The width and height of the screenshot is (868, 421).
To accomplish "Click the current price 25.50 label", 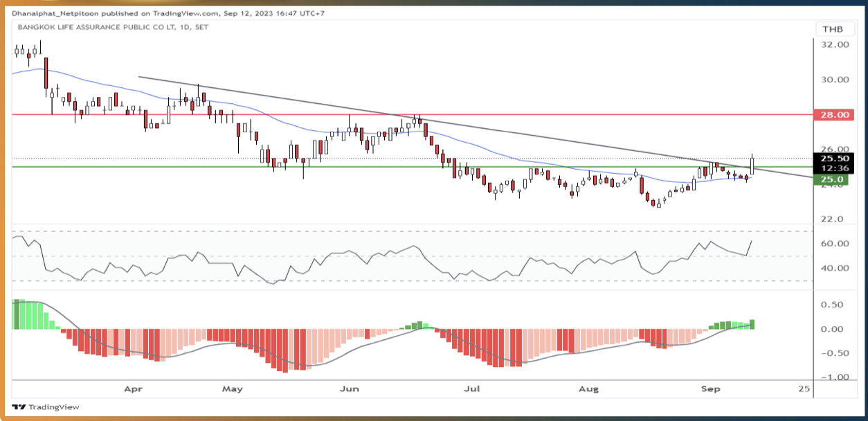I will point(834,158).
